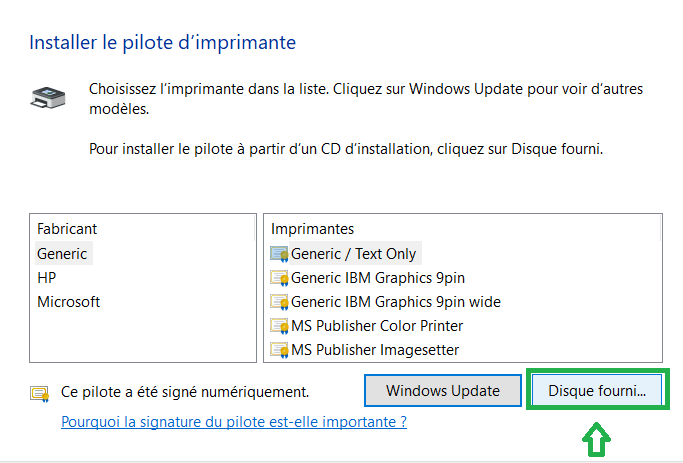Select the Generic / Text Only printer
The image size is (683, 463).
pos(353,253)
